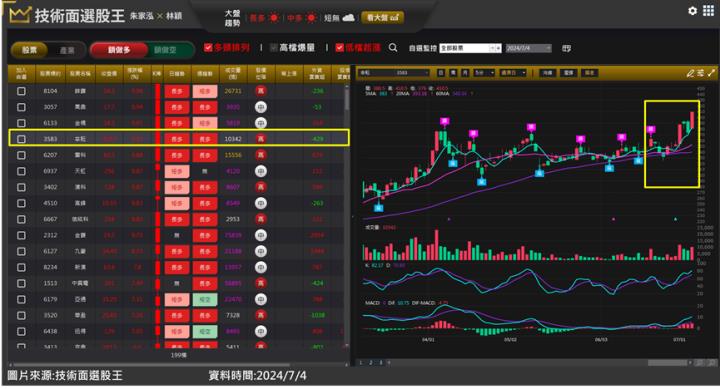
Task: Click the short-term trend cloud icon
Action: pyautogui.click(x=349, y=18)
